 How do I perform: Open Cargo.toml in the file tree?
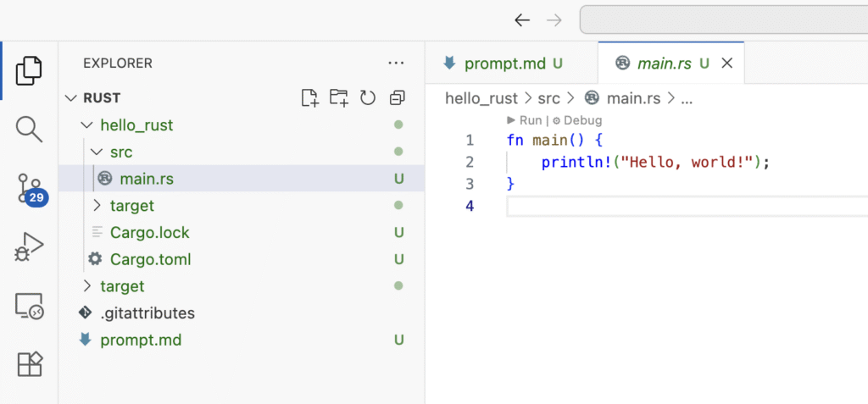click(150, 259)
